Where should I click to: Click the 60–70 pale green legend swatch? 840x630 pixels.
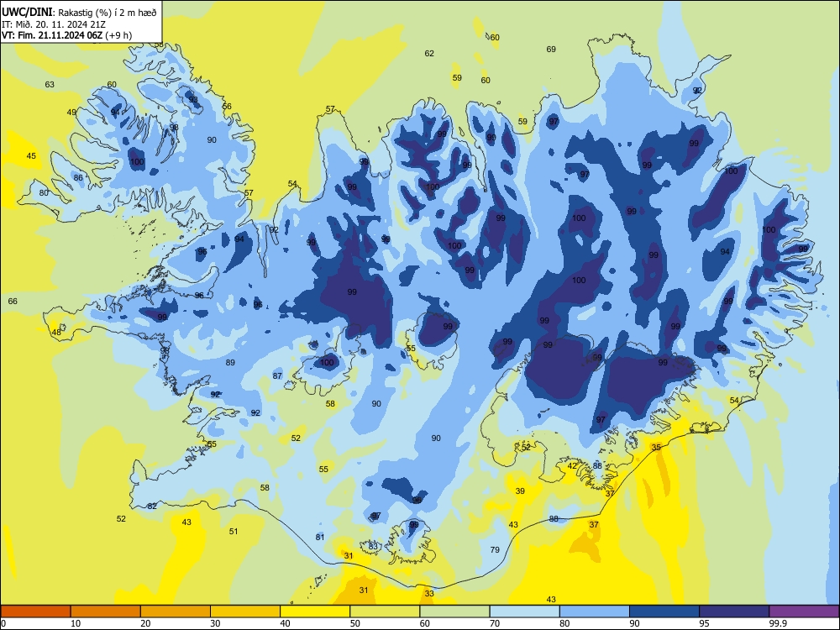click(x=454, y=612)
